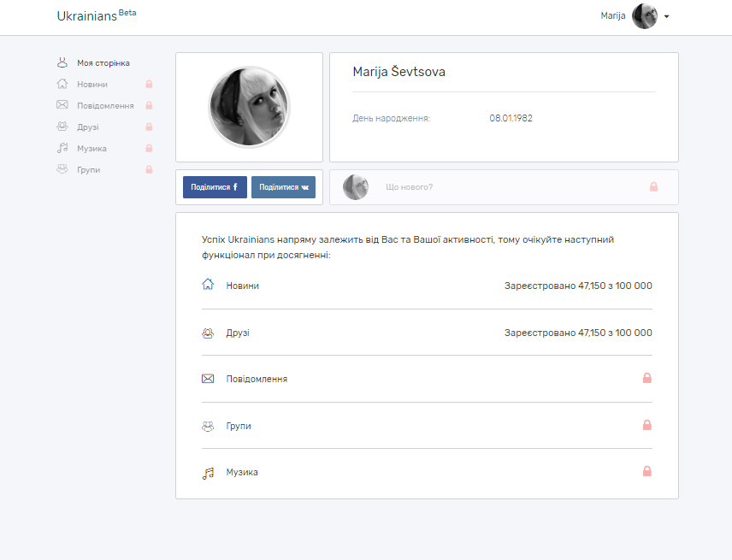Click the music note icon beside sidebar Музика
This screenshot has width=732, height=560.
point(62,148)
